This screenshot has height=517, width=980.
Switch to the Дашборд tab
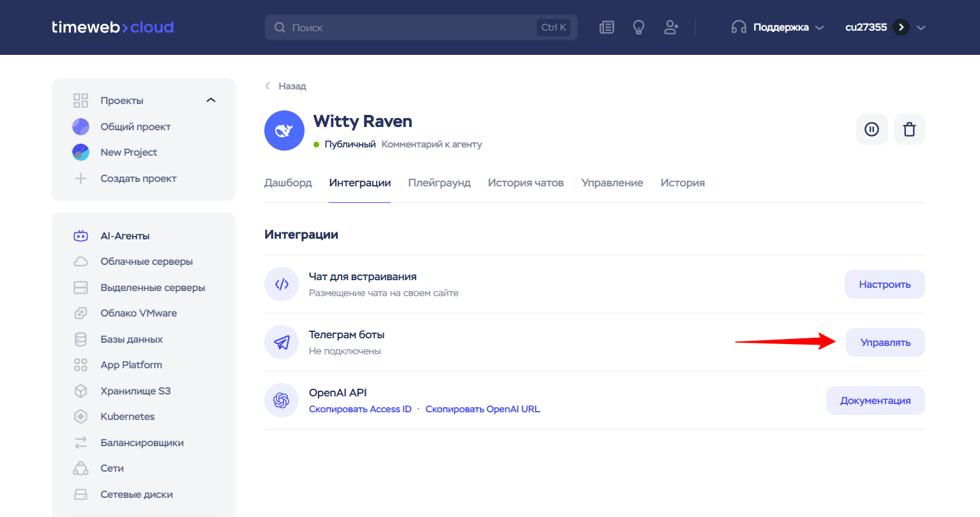point(288,183)
